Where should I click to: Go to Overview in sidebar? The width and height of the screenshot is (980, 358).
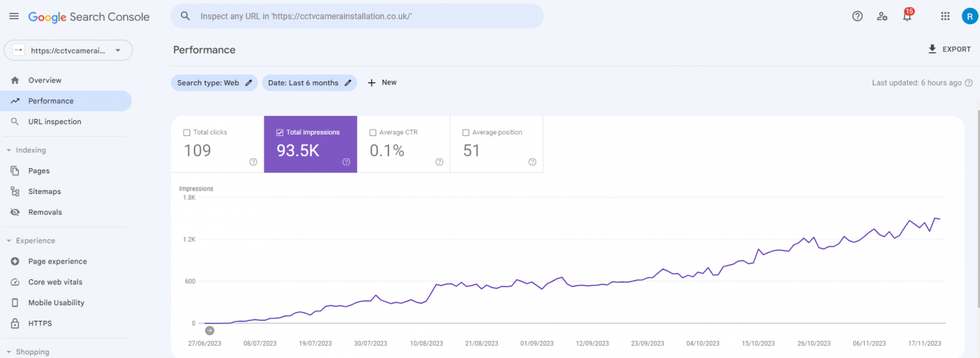tap(44, 80)
